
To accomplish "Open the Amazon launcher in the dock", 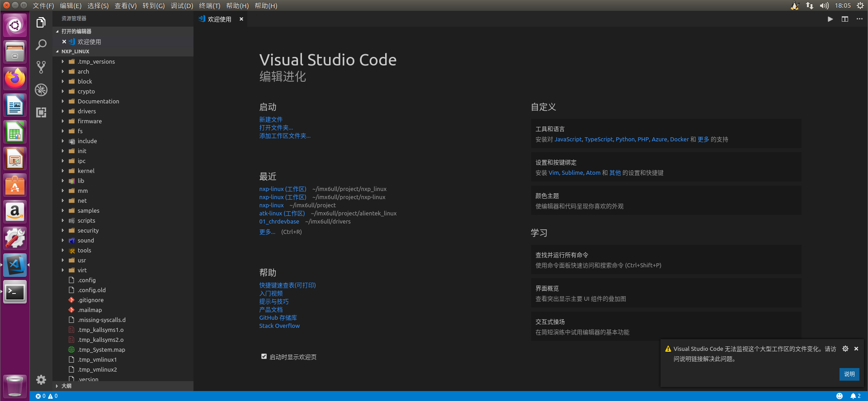I will tap(15, 212).
